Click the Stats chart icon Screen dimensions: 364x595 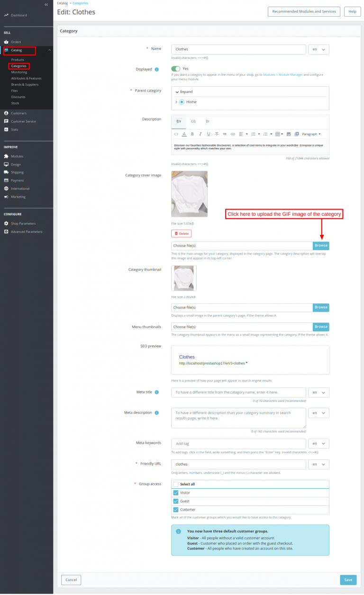click(x=6, y=129)
